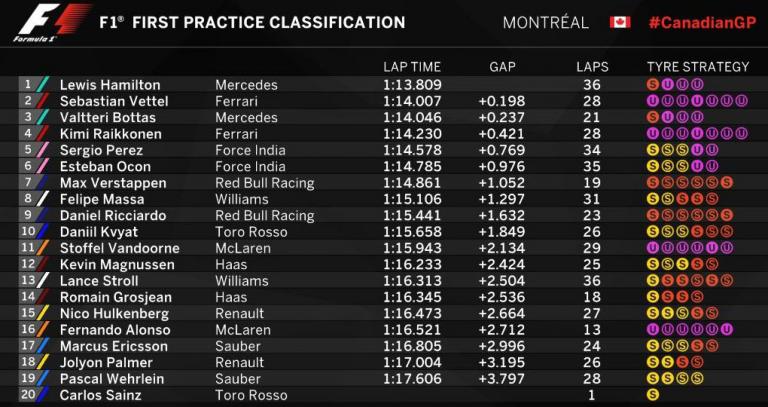Click the position 1 number badge
Image resolution: width=768 pixels, height=407 pixels.
27,85
